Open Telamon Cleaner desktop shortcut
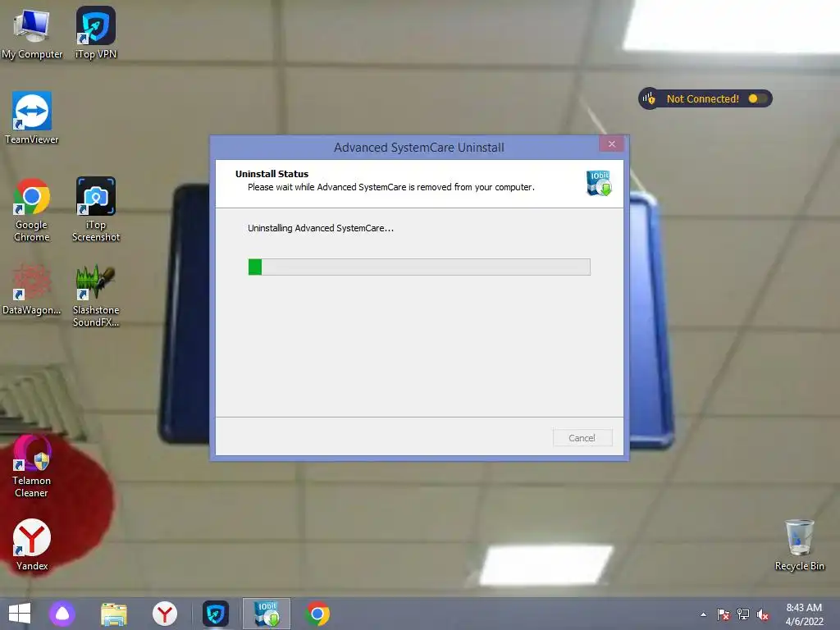 pos(32,466)
